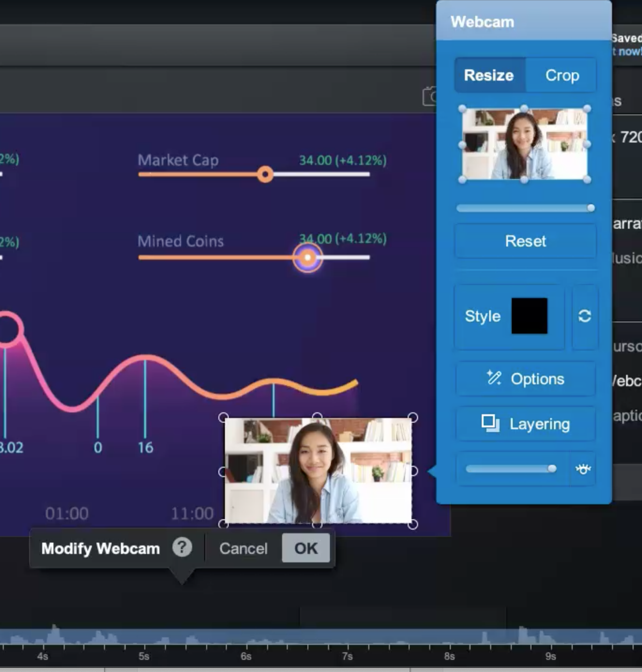Click the Style refresh arrows icon

(x=584, y=316)
